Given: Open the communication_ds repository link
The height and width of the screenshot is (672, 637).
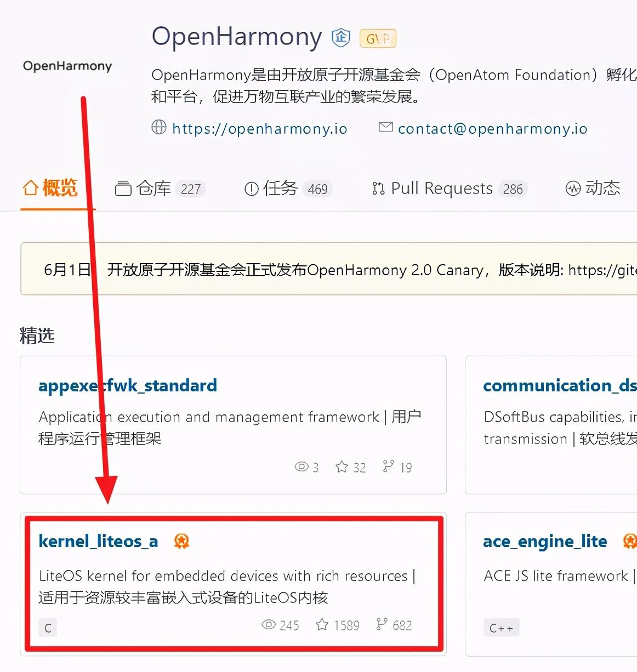Looking at the screenshot, I should 560,385.
